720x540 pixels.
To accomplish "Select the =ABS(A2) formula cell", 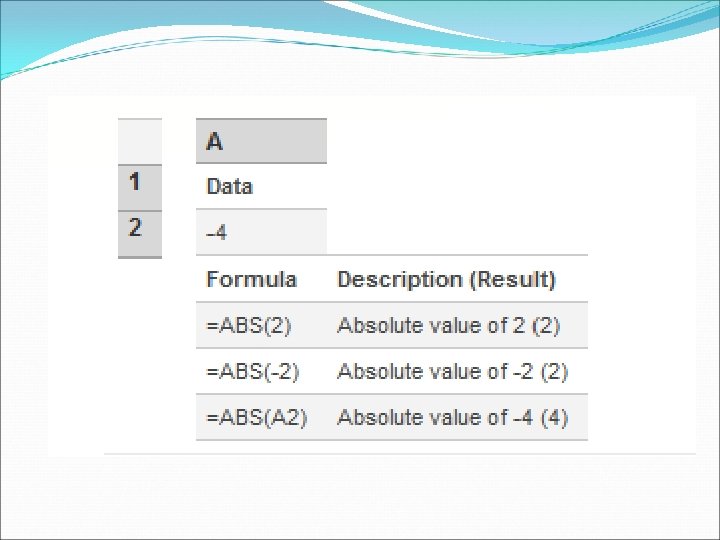I will pos(261,417).
